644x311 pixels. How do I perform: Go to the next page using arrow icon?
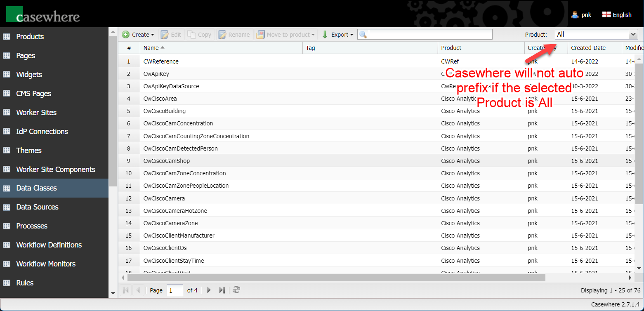pos(209,290)
